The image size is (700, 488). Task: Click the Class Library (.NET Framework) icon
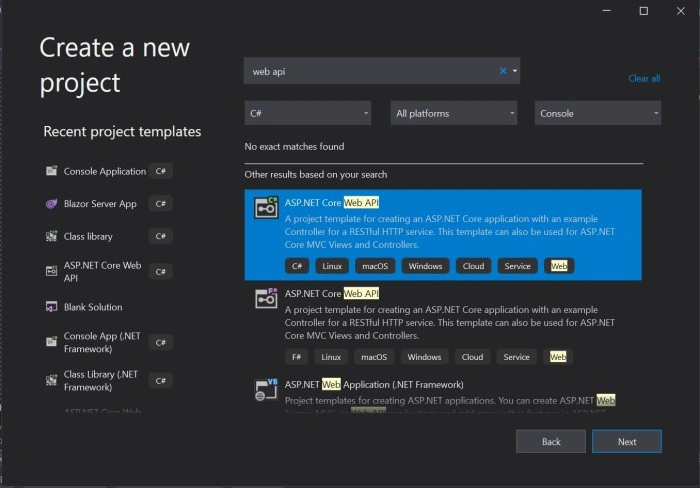point(51,380)
